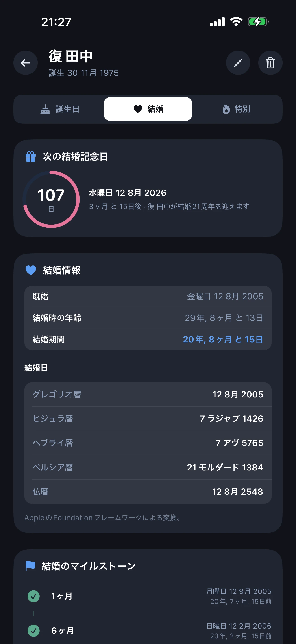296x644 pixels.
Task: Tap the green checkmark for 1ヶ月 milestone
Action: 34,596
